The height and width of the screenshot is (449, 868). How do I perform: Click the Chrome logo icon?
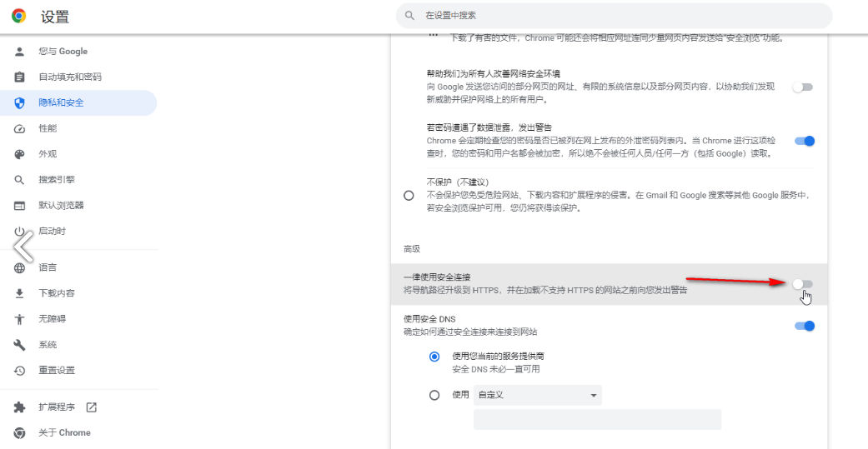[x=19, y=16]
